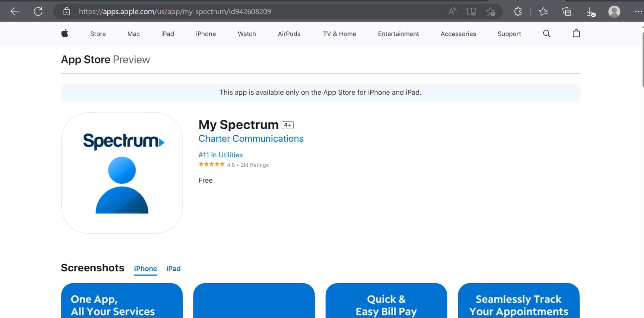Click the App Store heading link
Viewport: 644px width, 318px height.
86,59
